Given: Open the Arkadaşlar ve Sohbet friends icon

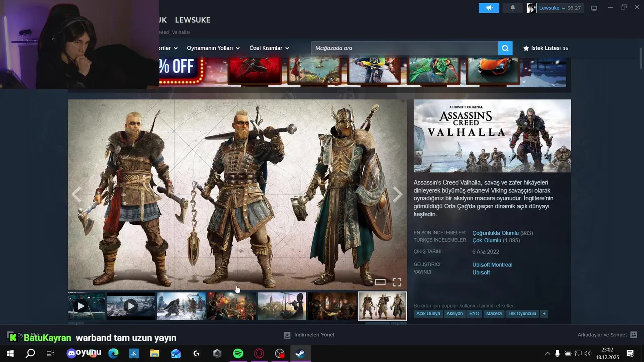Looking at the screenshot, I should click(x=634, y=335).
